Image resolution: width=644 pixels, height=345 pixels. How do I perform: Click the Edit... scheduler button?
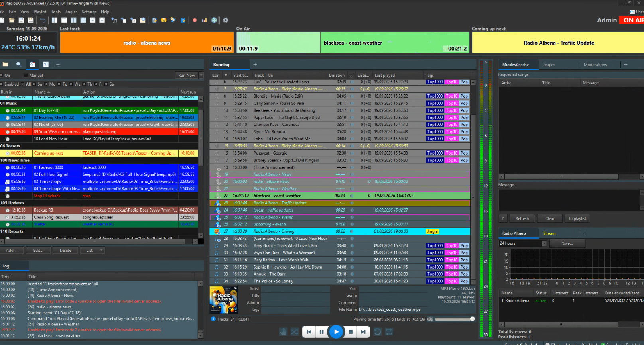(x=38, y=250)
